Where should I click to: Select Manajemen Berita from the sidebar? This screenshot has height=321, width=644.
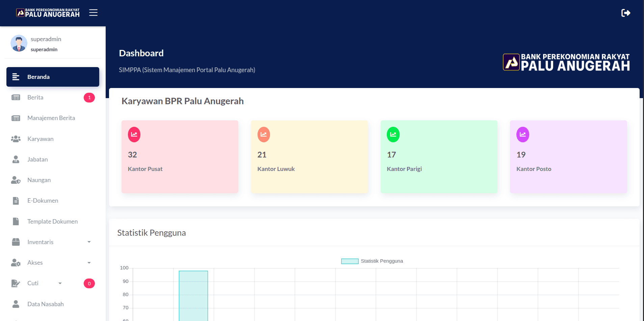click(x=51, y=118)
